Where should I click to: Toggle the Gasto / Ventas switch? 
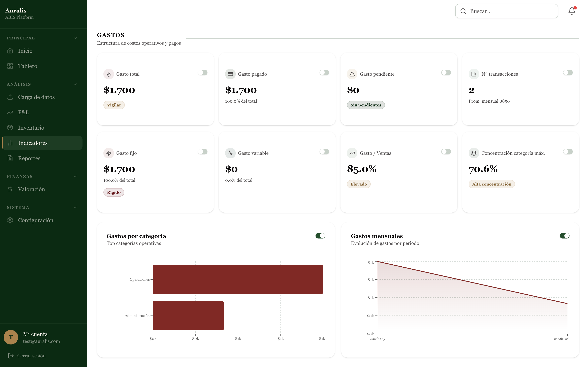coord(446,152)
